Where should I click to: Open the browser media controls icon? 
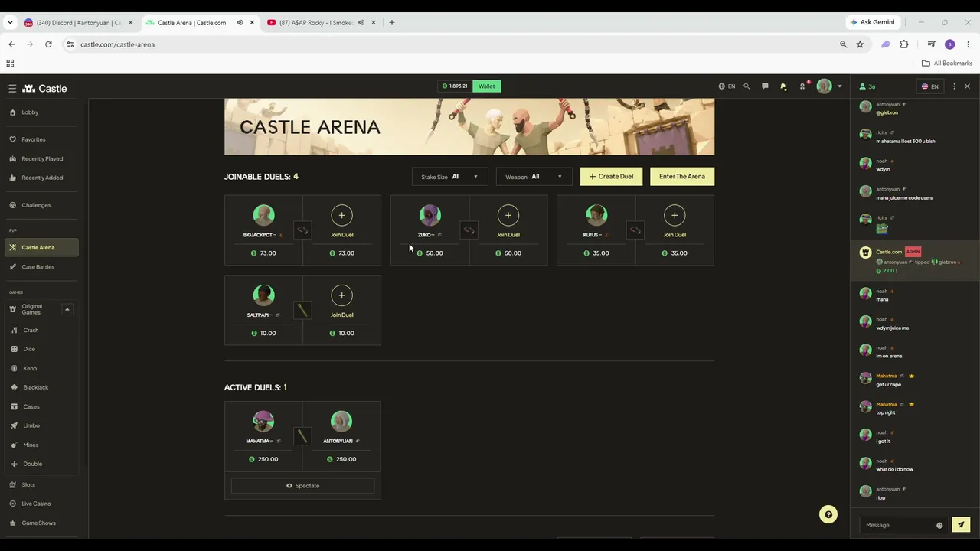click(931, 44)
